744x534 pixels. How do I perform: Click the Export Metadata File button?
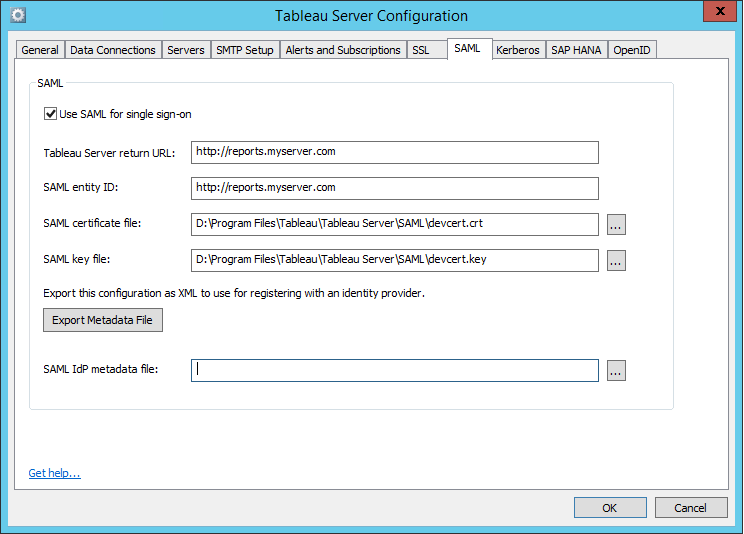click(102, 320)
